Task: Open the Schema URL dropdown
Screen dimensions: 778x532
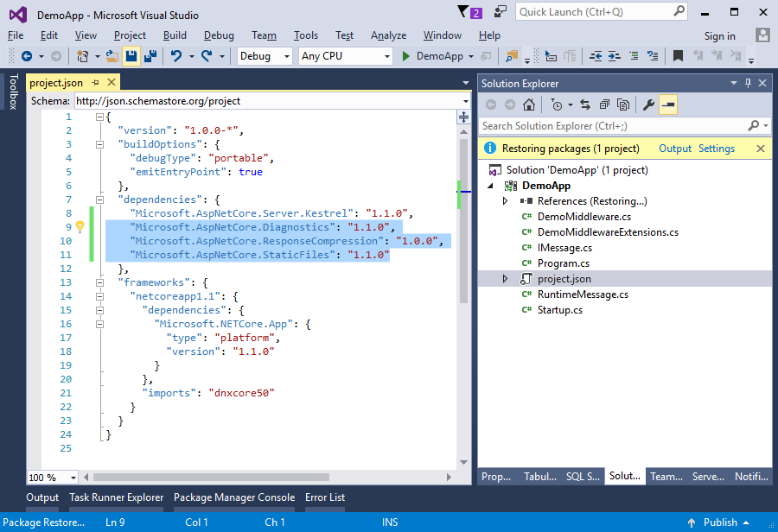Action: tap(465, 101)
